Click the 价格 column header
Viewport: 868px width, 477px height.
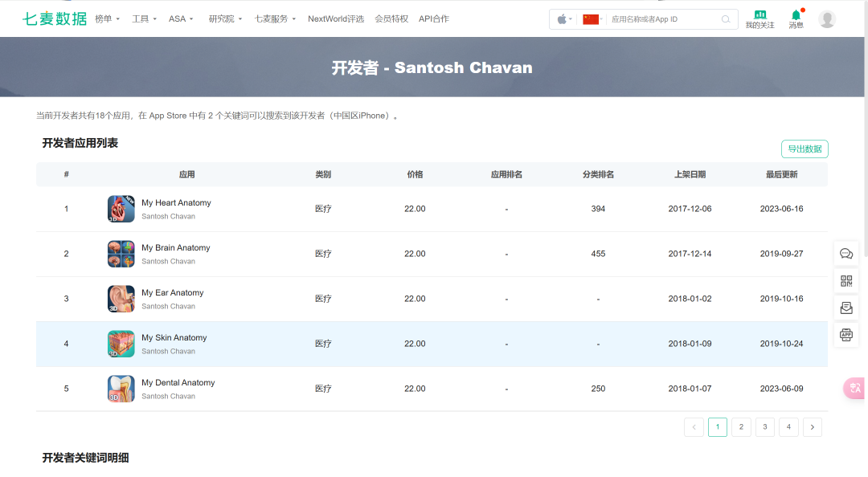tap(415, 174)
